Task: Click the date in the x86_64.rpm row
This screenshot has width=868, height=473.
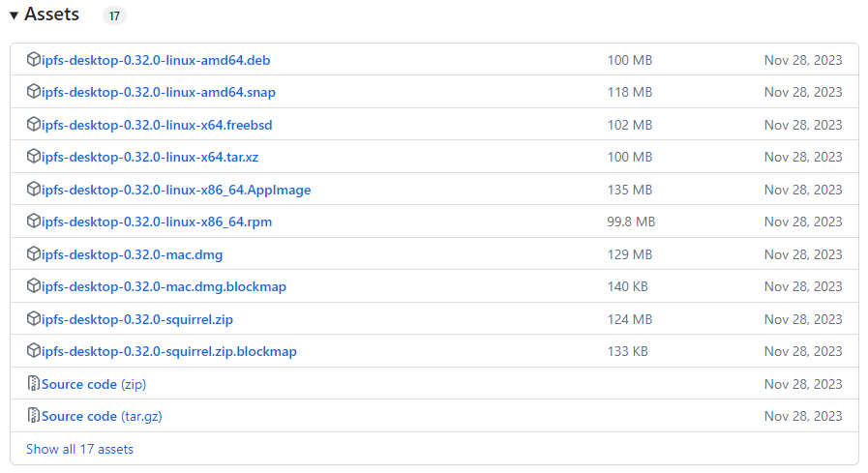Action: click(x=803, y=222)
